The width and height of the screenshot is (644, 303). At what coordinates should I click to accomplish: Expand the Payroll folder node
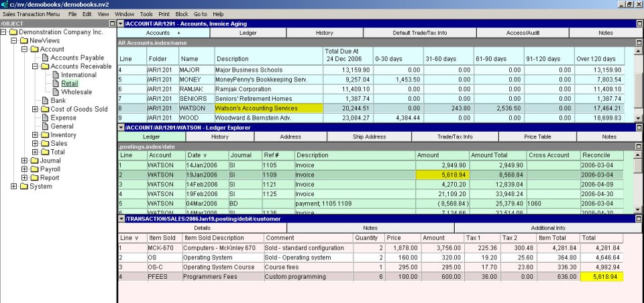(25, 169)
